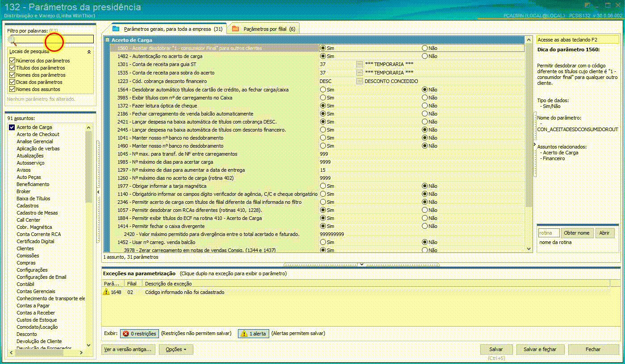The height and width of the screenshot is (364, 625).
Task: Click the value 999999999 of parameter 2420
Action: (x=332, y=234)
